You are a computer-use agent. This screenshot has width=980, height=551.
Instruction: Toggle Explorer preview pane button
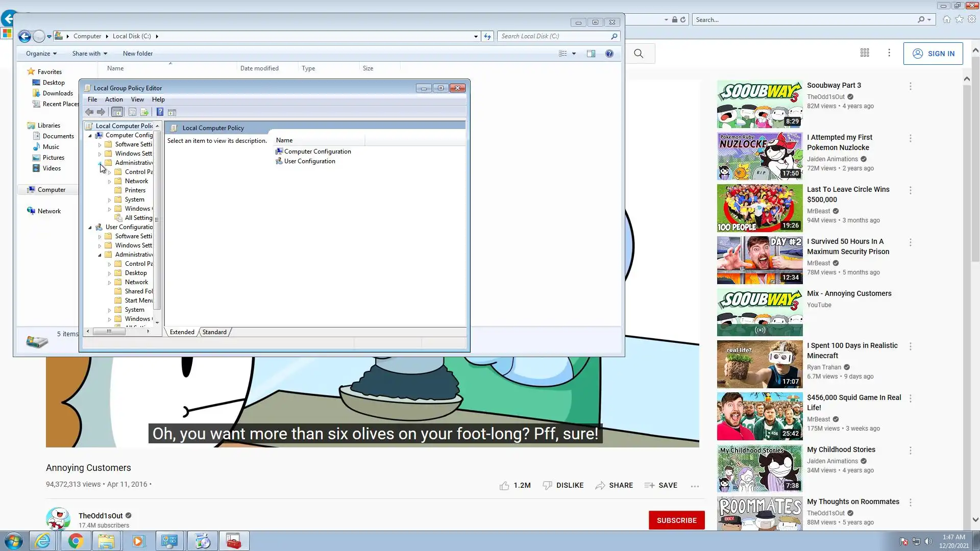(591, 54)
